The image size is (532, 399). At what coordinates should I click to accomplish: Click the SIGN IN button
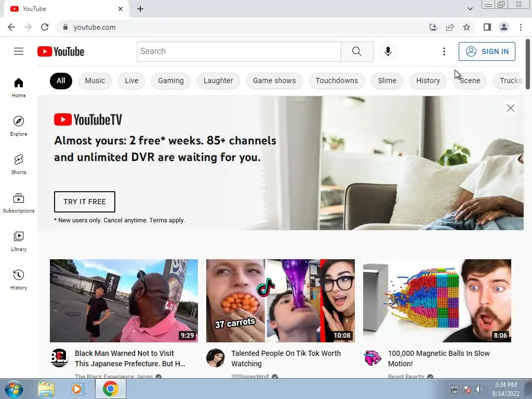(x=487, y=51)
